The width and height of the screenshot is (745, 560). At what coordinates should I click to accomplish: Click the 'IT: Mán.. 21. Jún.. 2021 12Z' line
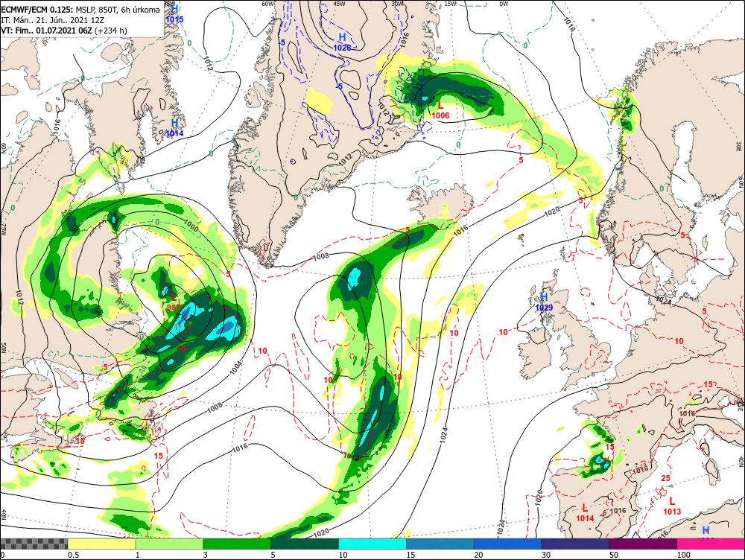[52, 20]
